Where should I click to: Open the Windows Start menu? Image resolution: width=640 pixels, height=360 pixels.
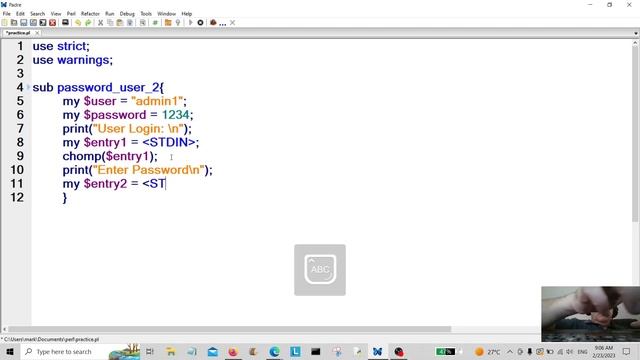click(9, 351)
